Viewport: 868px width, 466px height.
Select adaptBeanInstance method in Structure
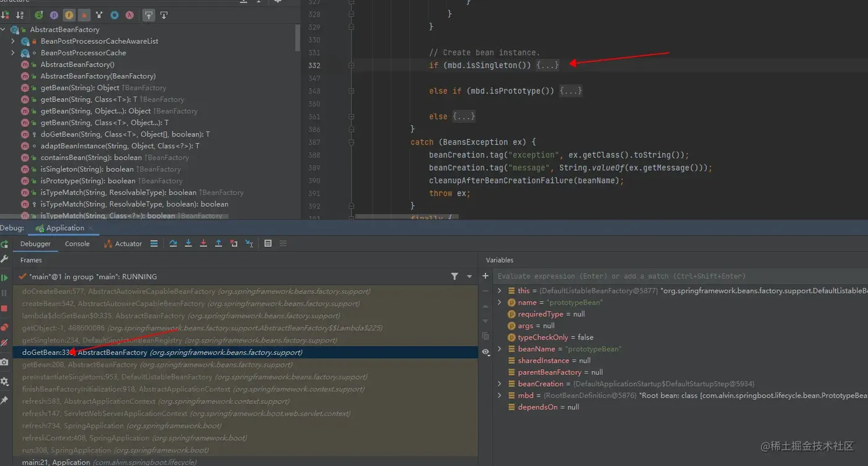[x=120, y=146]
